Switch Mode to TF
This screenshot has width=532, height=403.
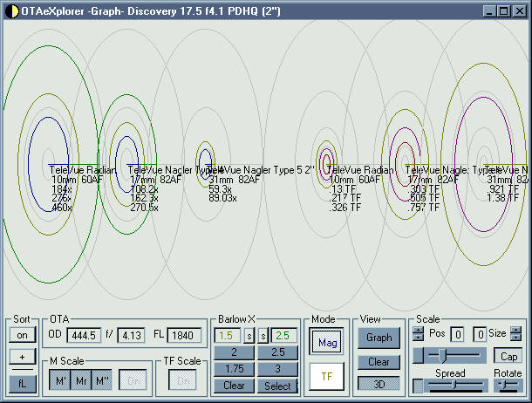(x=327, y=376)
